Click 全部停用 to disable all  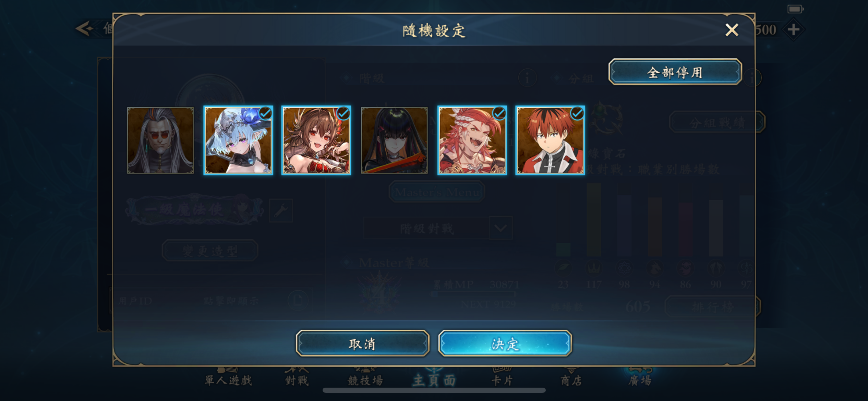675,72
